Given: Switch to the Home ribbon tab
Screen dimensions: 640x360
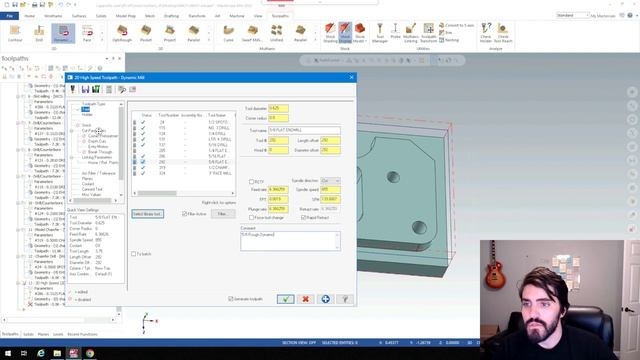Looking at the screenshot, I should point(29,16).
